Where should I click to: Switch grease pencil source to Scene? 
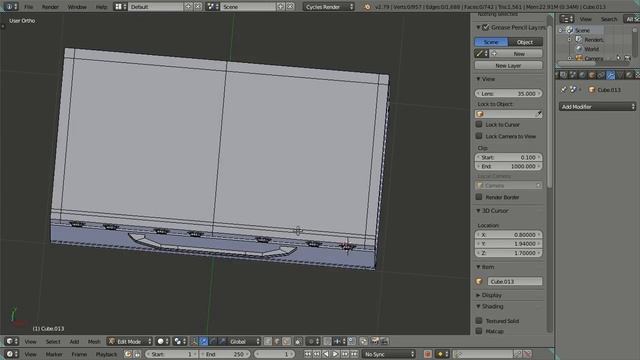(x=491, y=42)
